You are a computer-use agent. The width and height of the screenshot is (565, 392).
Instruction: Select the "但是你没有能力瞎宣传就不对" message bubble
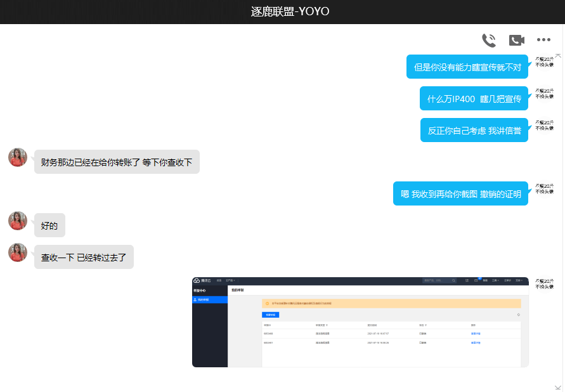[x=467, y=67]
